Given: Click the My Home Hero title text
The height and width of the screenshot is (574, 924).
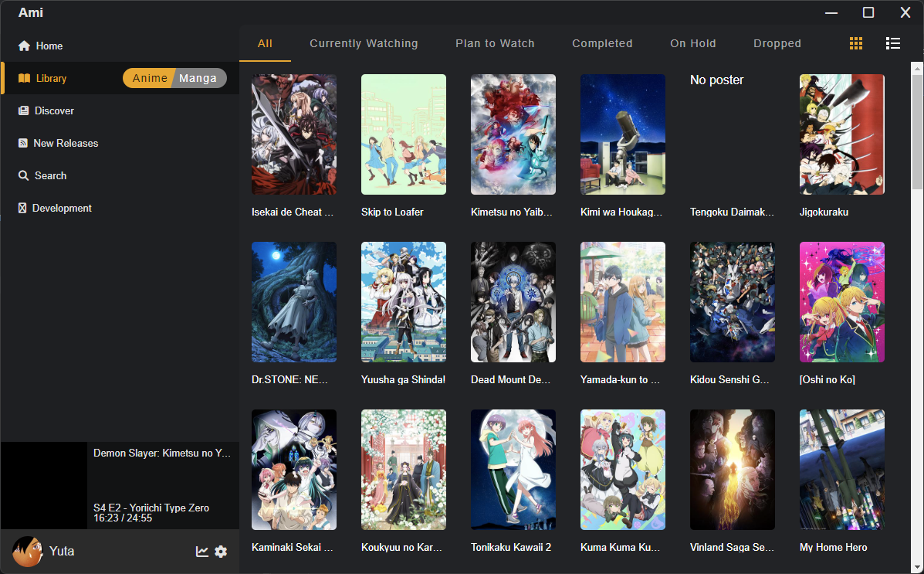Looking at the screenshot, I should click(x=833, y=547).
